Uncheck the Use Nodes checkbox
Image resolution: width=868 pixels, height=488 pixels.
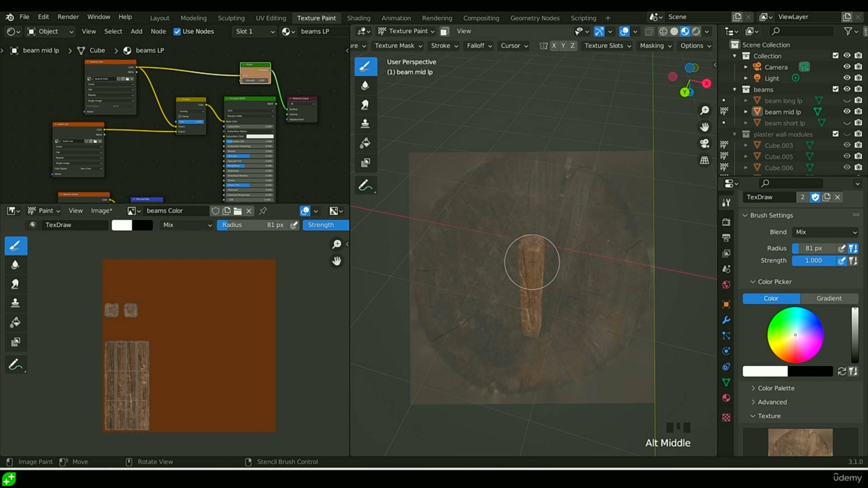click(x=177, y=32)
